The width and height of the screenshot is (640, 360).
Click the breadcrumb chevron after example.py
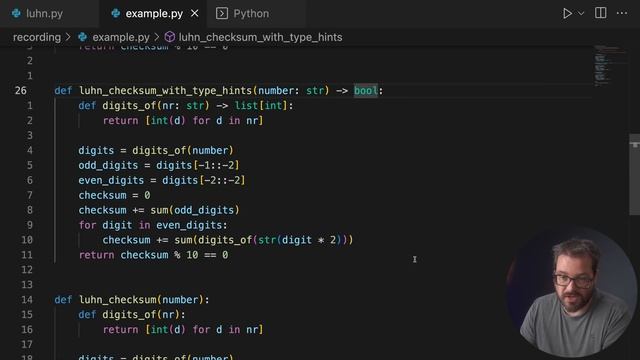[x=157, y=37]
